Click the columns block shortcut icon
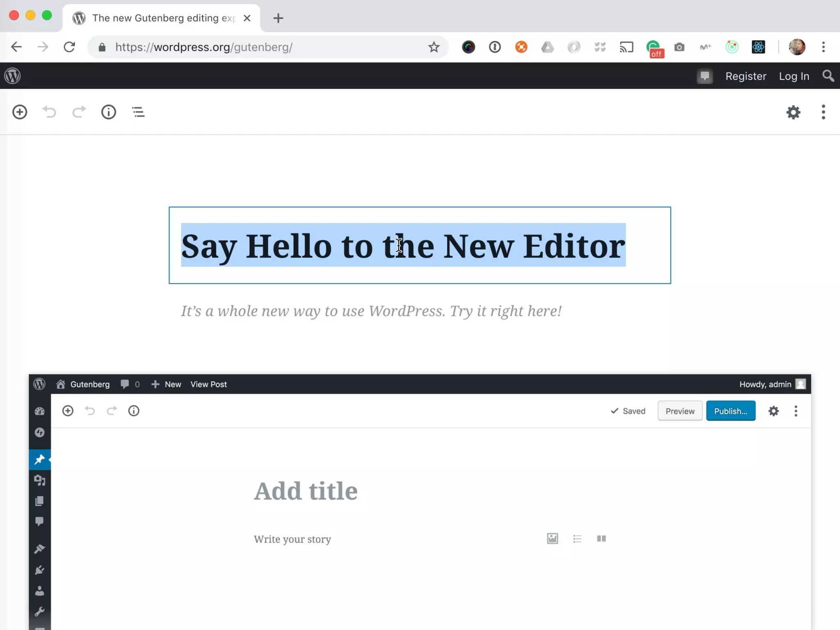Image resolution: width=840 pixels, height=630 pixels. (x=601, y=539)
